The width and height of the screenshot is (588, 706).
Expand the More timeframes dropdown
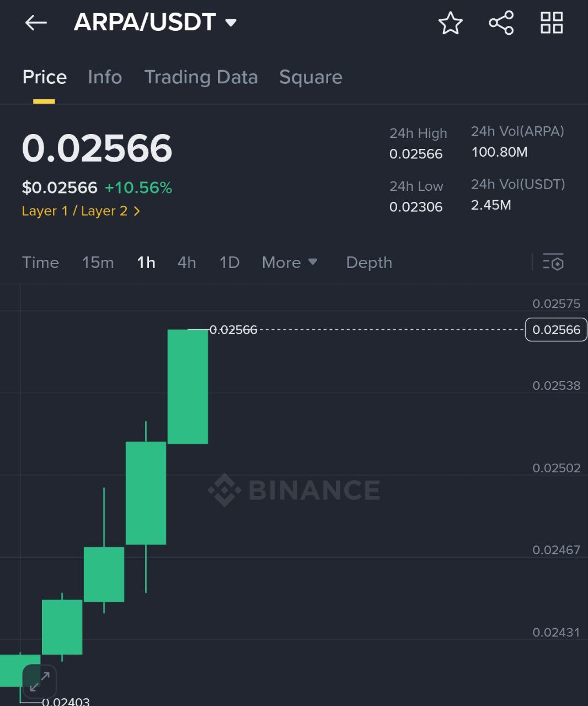coord(290,263)
